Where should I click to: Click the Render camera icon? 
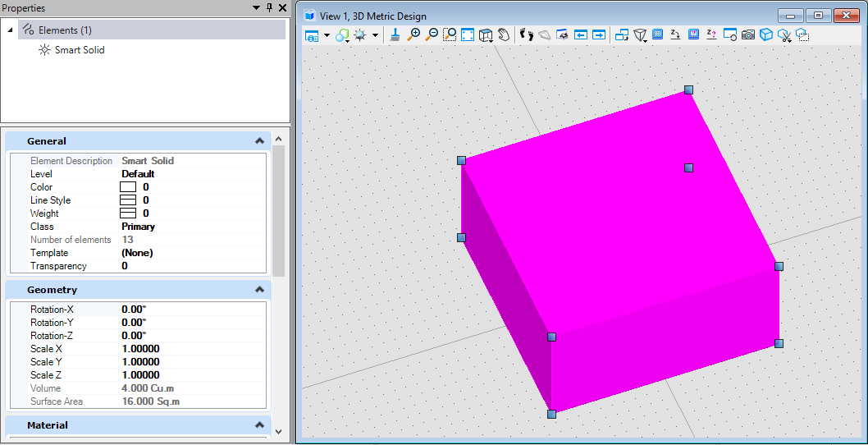[x=748, y=35]
